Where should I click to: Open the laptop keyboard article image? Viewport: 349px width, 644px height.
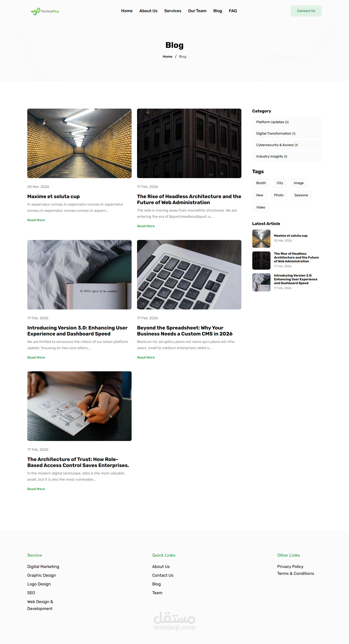tap(189, 275)
